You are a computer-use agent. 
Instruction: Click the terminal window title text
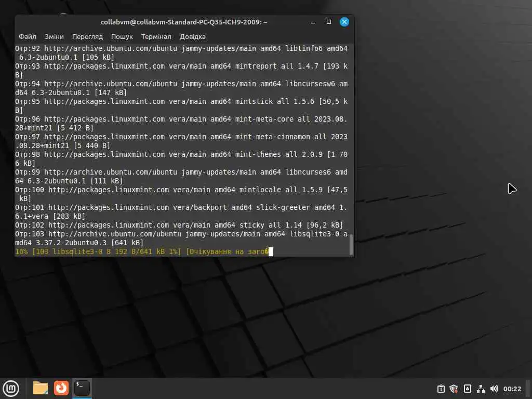(184, 22)
